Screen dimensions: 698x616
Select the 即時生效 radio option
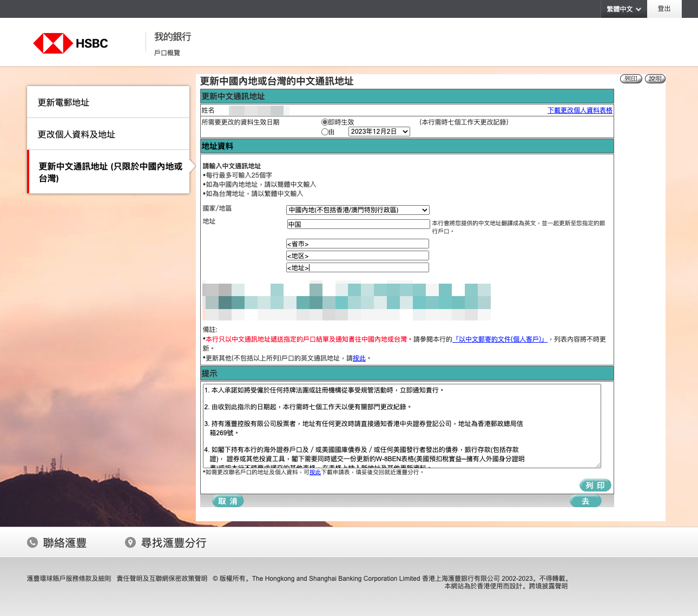tap(325, 122)
